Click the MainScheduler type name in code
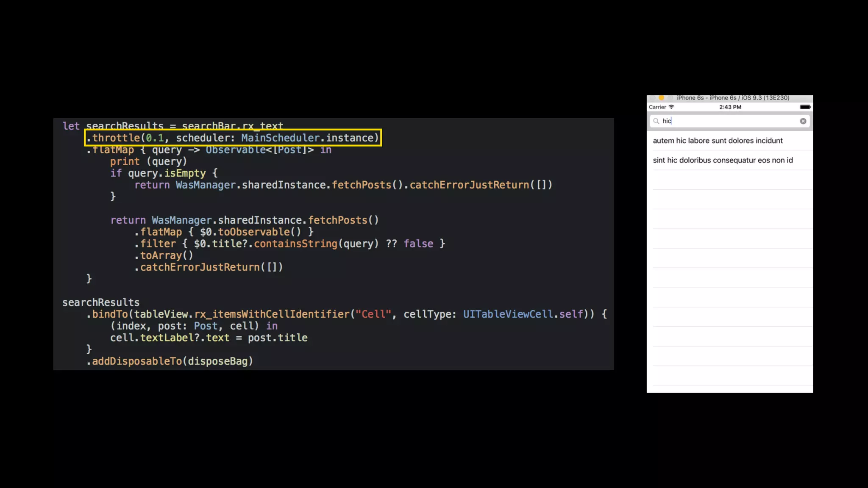Viewport: 868px width, 488px height. click(280, 138)
